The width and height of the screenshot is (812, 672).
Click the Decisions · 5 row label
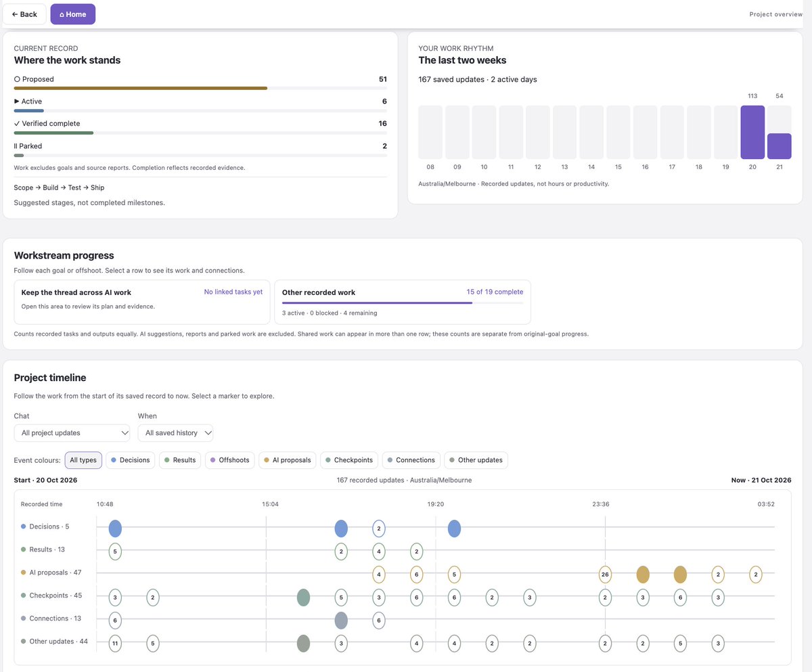45,527
